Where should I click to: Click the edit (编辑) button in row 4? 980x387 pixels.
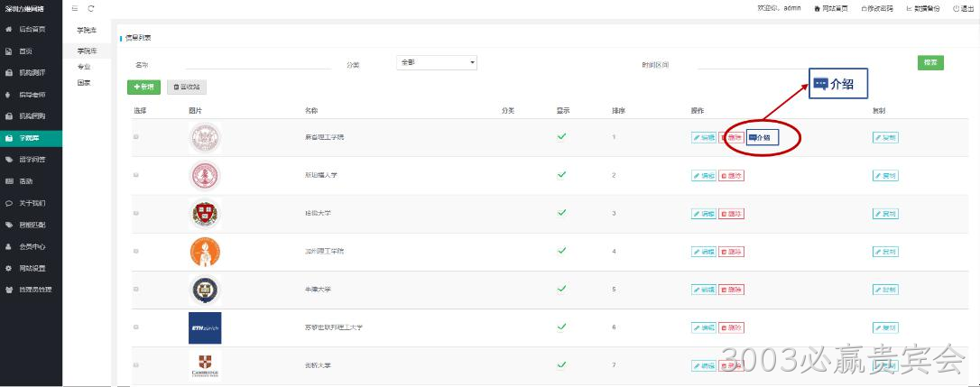704,252
